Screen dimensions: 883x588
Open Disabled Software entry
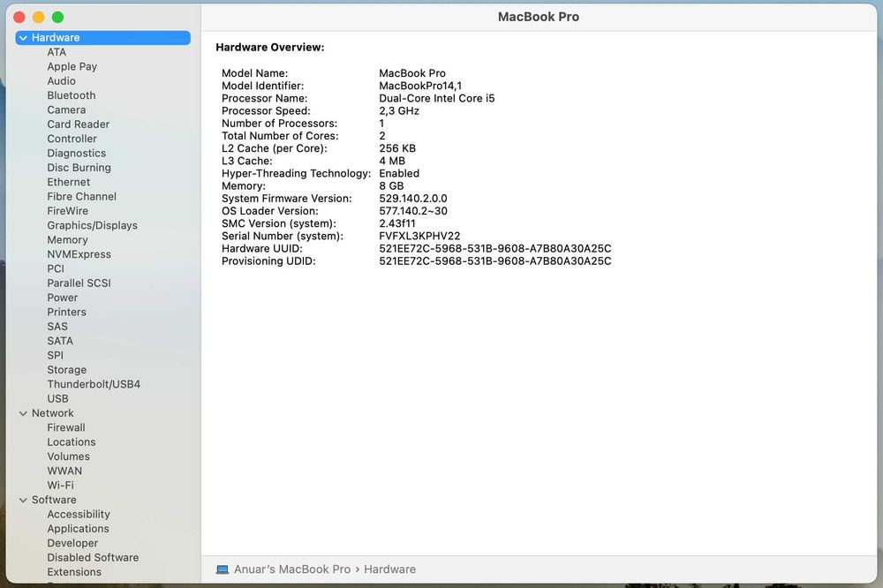(93, 558)
